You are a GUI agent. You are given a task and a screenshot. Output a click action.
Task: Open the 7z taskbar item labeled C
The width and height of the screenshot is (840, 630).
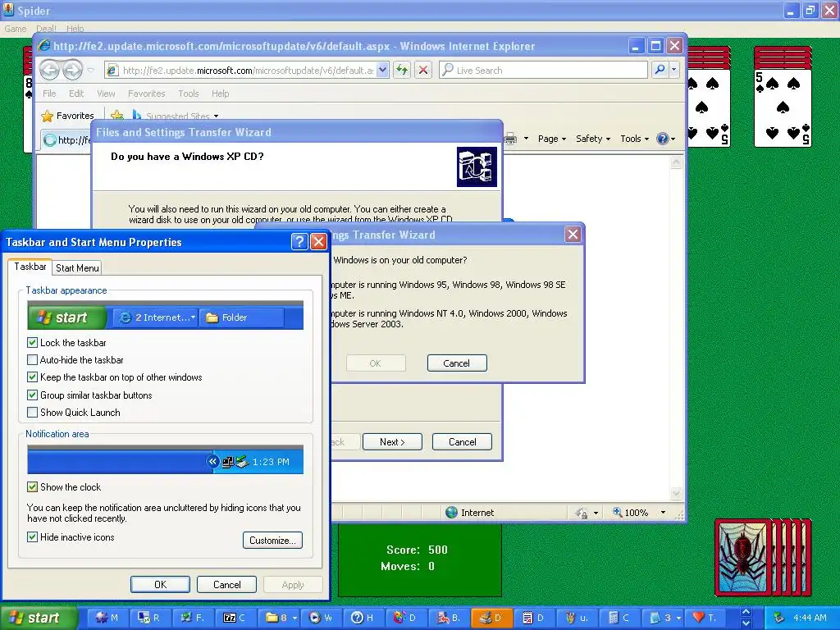tap(235, 618)
